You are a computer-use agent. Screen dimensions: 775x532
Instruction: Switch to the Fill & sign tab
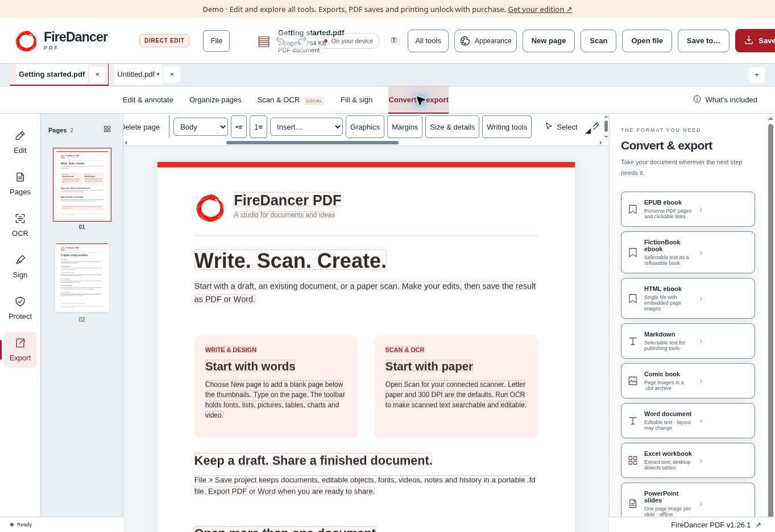tap(357, 99)
